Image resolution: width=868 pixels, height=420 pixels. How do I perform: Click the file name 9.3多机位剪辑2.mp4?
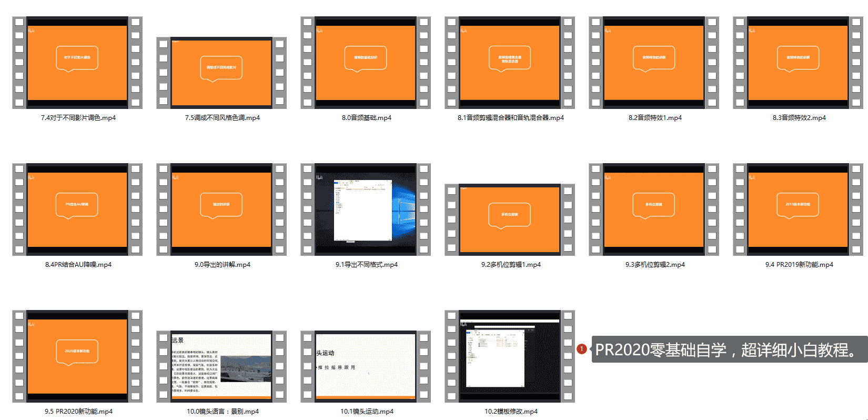click(655, 265)
